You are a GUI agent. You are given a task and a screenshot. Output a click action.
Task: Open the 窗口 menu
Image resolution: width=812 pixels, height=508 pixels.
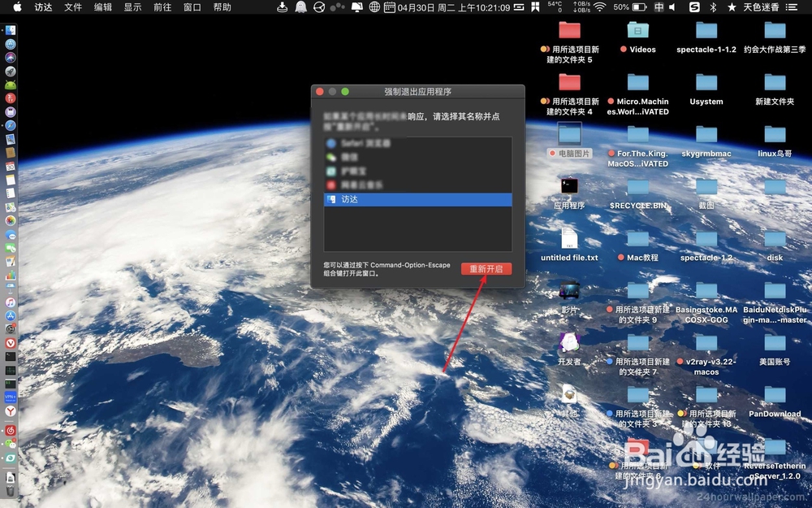[192, 7]
